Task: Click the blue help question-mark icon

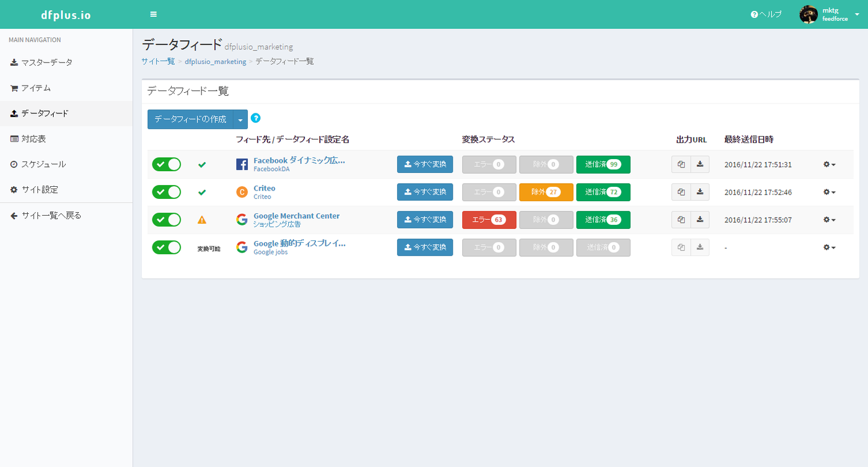Action: [256, 118]
